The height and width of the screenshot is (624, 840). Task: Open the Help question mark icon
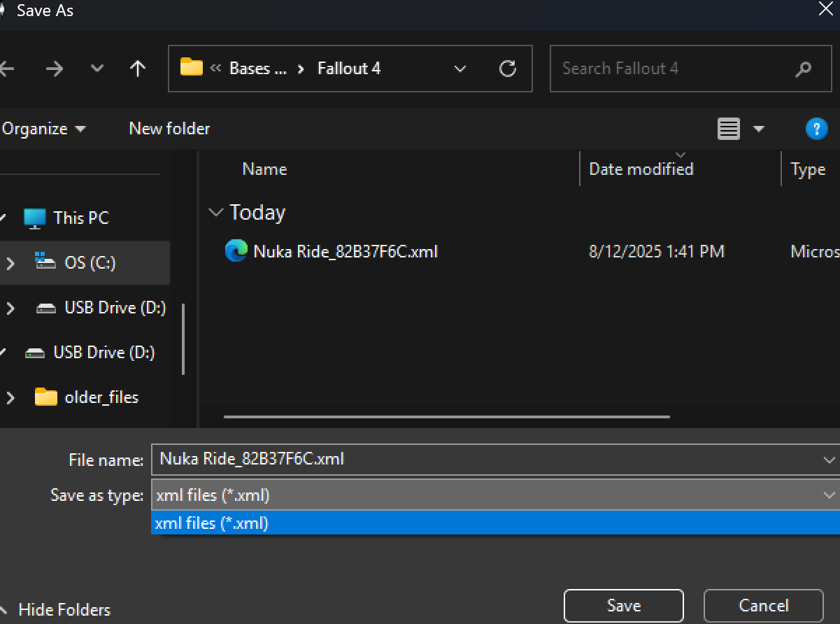(x=816, y=129)
